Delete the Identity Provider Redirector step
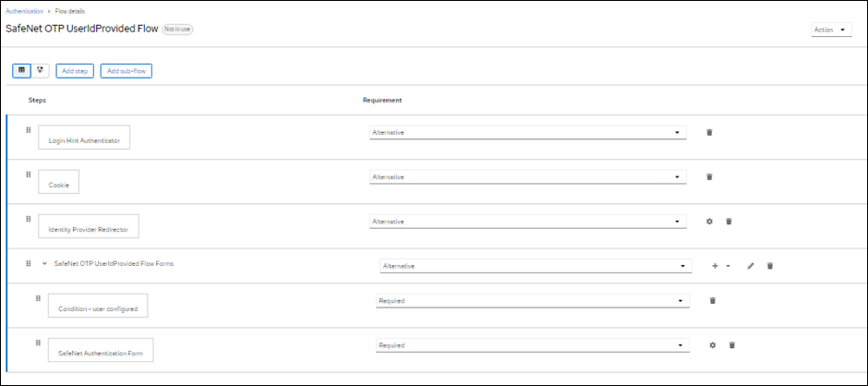 tap(729, 222)
